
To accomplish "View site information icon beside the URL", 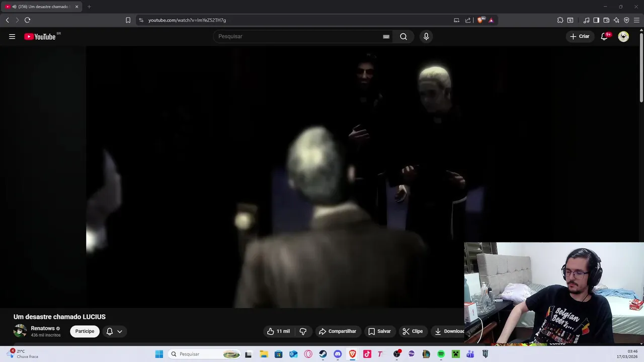I will 141,20.
